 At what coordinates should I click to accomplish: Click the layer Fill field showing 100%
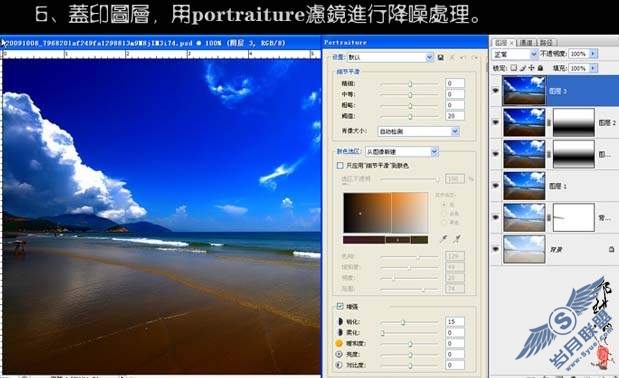pos(579,68)
